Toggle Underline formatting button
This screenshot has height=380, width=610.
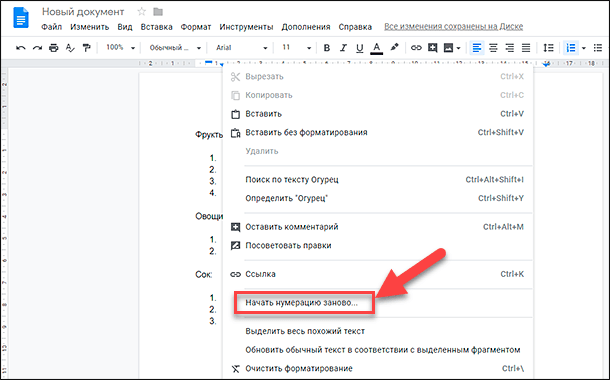coord(359,48)
